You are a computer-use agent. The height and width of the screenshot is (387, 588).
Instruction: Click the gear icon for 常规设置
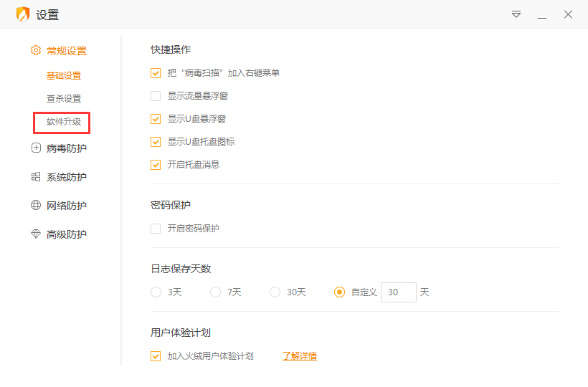click(36, 51)
